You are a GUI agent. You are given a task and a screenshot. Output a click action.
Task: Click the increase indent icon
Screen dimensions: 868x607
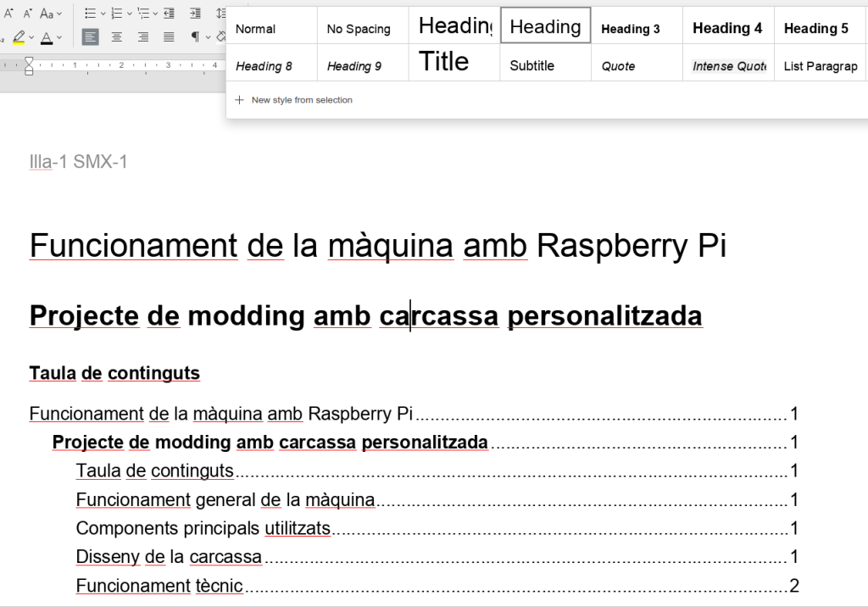click(x=195, y=14)
